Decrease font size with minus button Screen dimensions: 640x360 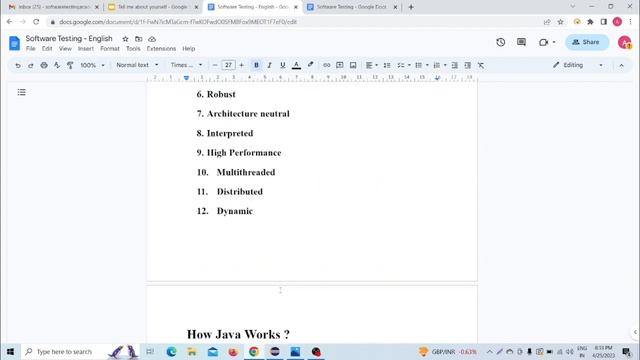tap(215, 65)
